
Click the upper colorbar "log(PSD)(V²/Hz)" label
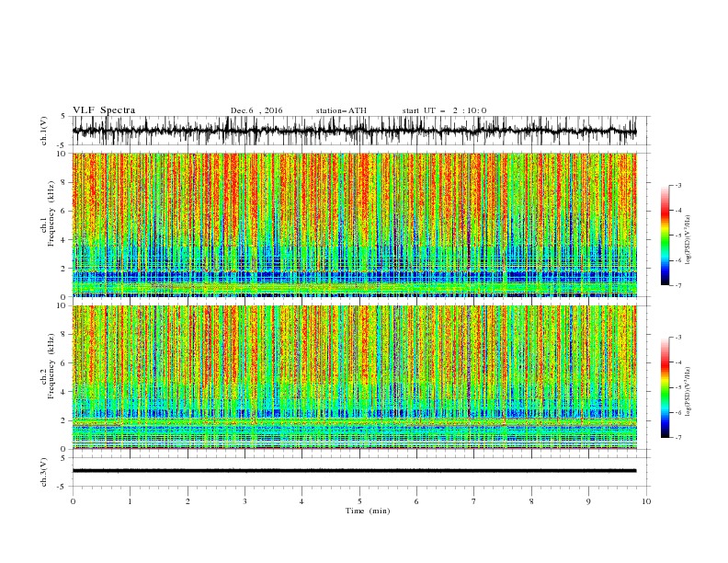[688, 240]
